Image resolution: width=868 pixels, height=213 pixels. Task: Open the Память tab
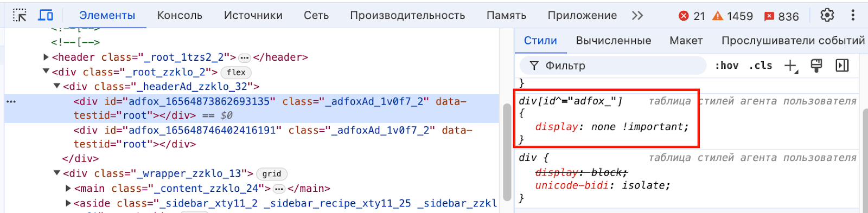click(506, 16)
